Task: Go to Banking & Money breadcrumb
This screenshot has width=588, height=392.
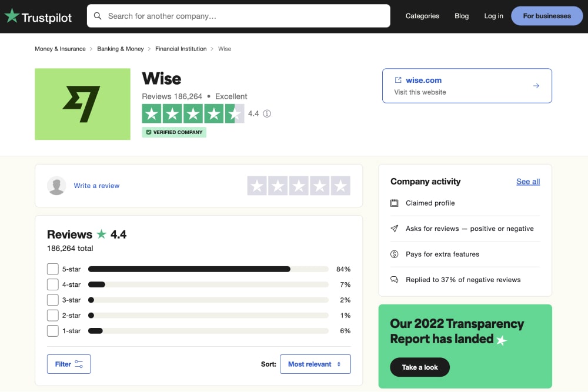Action: (121, 49)
